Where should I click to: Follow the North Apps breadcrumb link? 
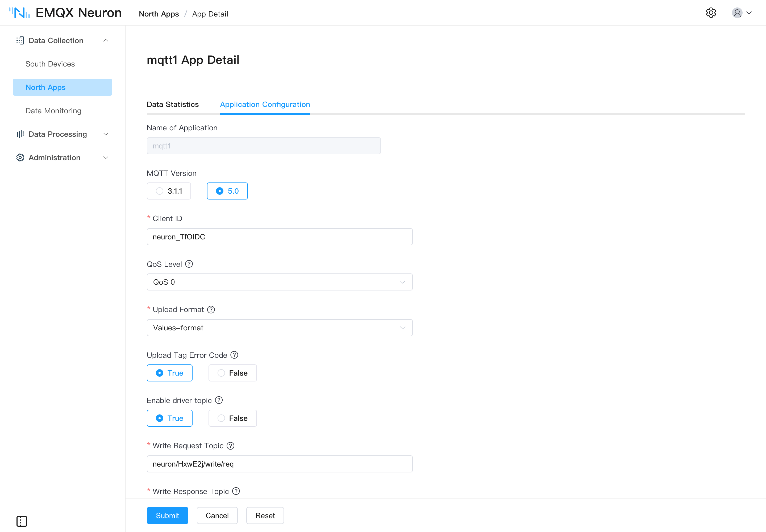[159, 14]
